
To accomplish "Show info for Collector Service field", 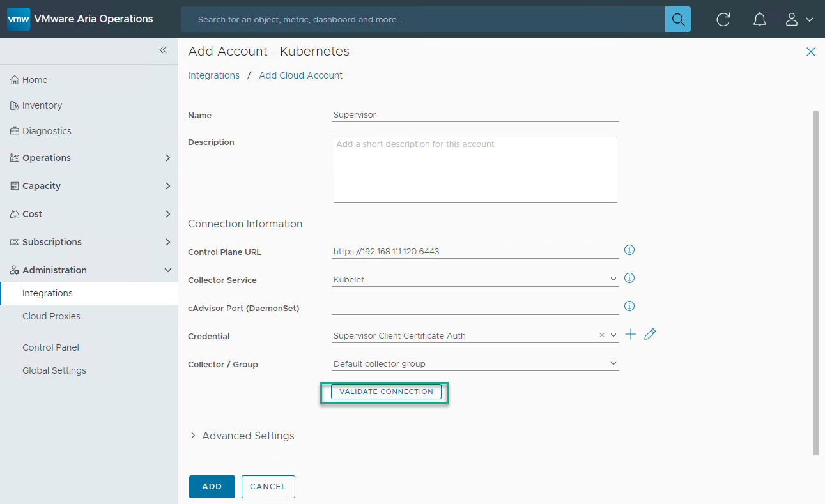I will (629, 279).
